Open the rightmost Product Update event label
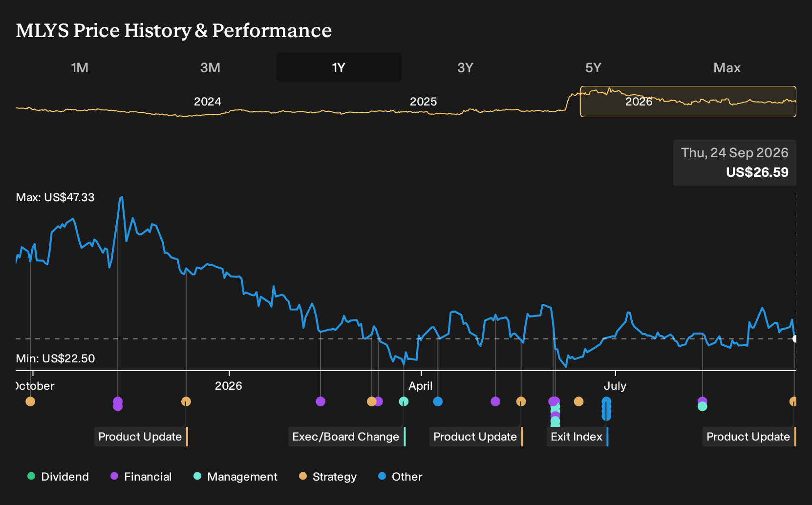The height and width of the screenshot is (505, 812). coord(749,437)
